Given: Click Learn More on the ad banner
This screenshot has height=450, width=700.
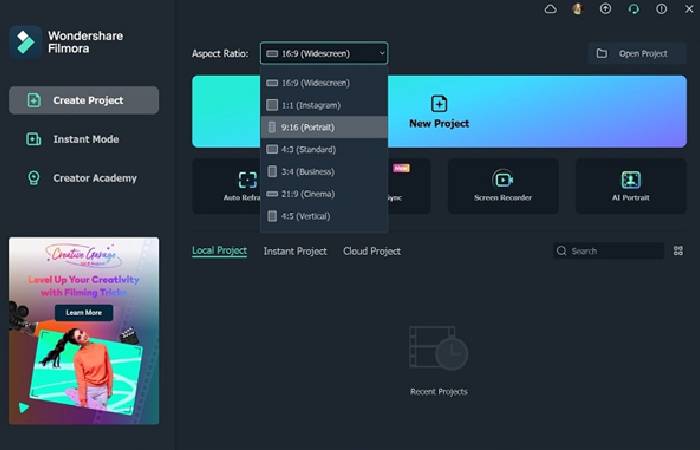Looking at the screenshot, I should point(84,312).
